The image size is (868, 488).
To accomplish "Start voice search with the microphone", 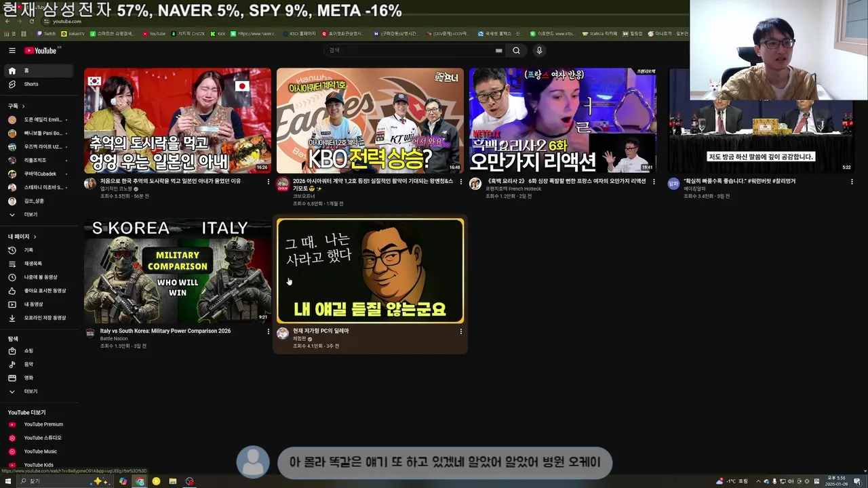I will coord(539,50).
